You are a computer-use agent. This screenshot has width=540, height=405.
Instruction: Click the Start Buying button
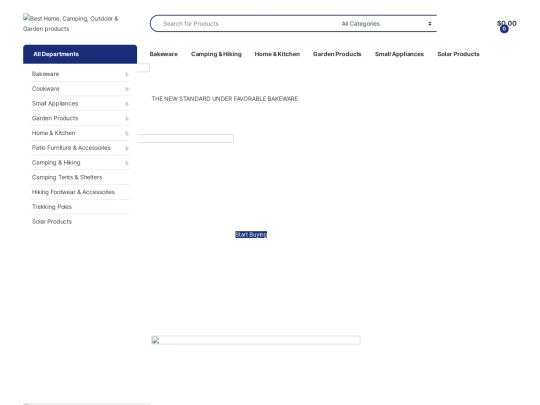(x=251, y=235)
